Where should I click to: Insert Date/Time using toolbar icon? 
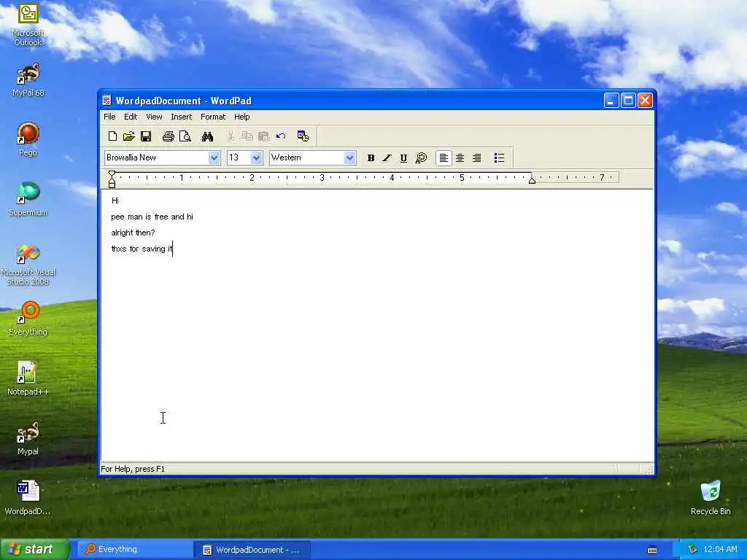coord(303,136)
